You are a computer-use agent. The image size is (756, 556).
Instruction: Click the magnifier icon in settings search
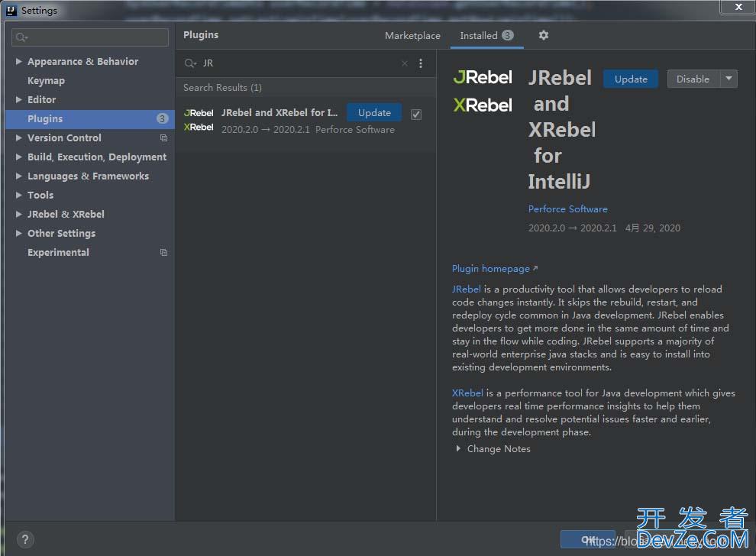pos(21,37)
